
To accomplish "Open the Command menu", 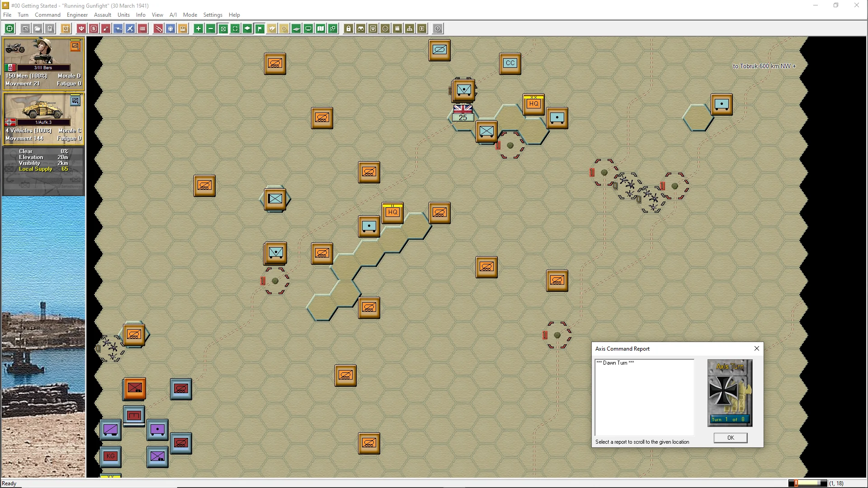I will pyautogui.click(x=47, y=15).
